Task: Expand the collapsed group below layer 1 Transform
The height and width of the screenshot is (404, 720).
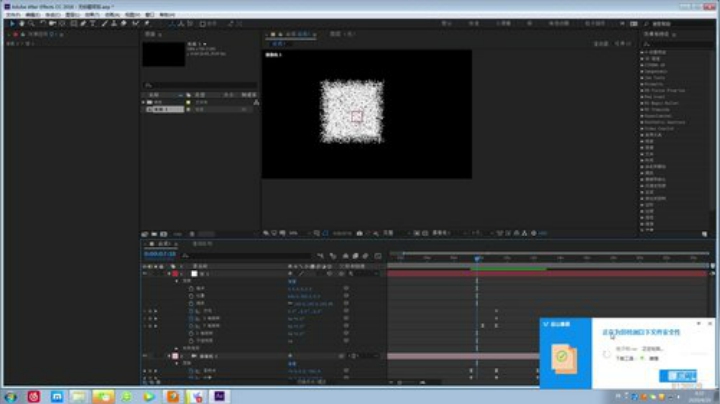Action: pos(177,348)
